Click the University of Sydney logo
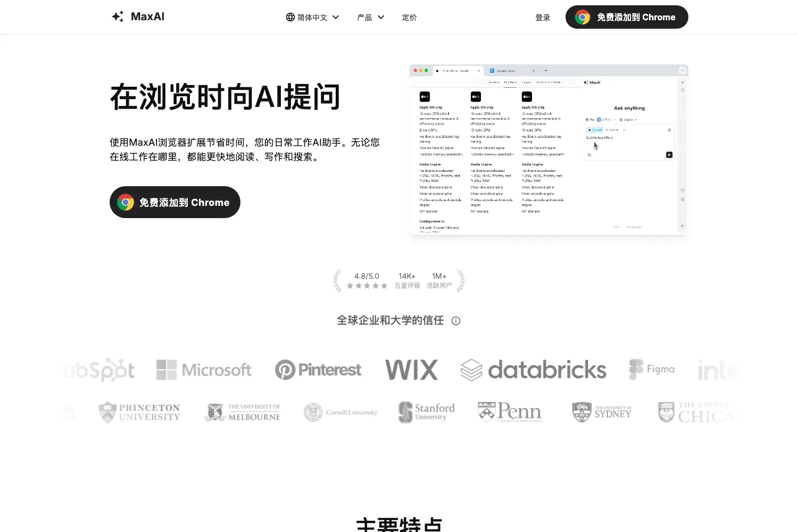798x532 pixels. pyautogui.click(x=602, y=412)
